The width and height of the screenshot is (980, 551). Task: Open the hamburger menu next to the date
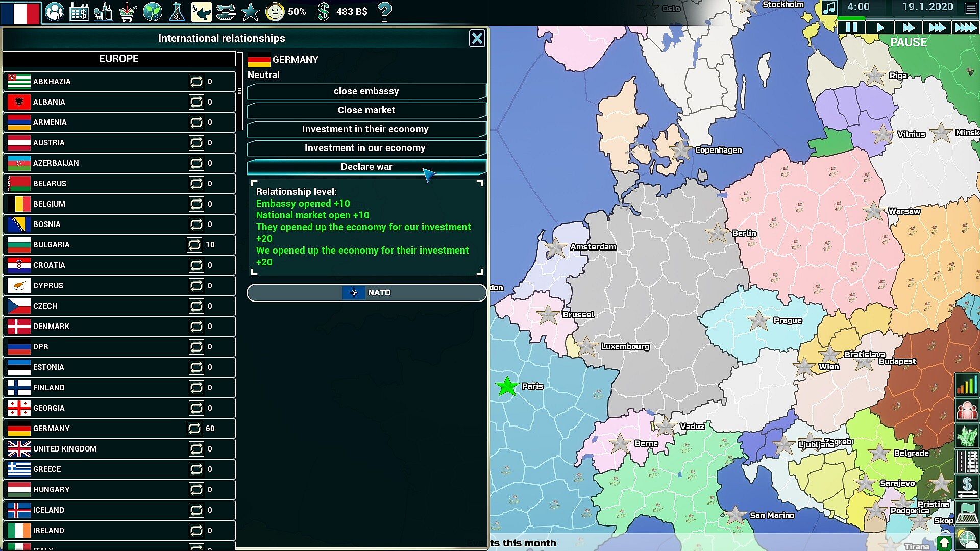pyautogui.click(x=971, y=8)
